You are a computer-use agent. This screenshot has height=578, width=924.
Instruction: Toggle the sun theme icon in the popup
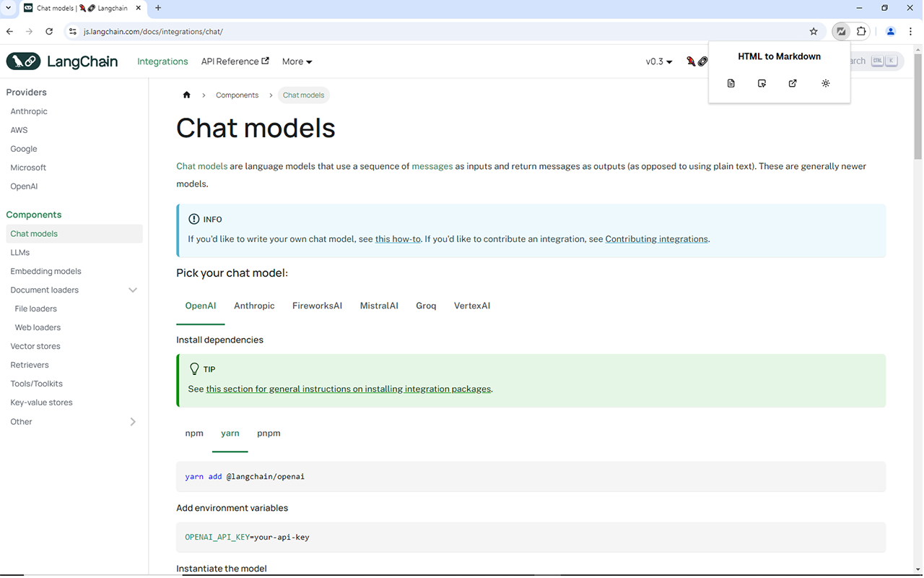click(x=826, y=84)
